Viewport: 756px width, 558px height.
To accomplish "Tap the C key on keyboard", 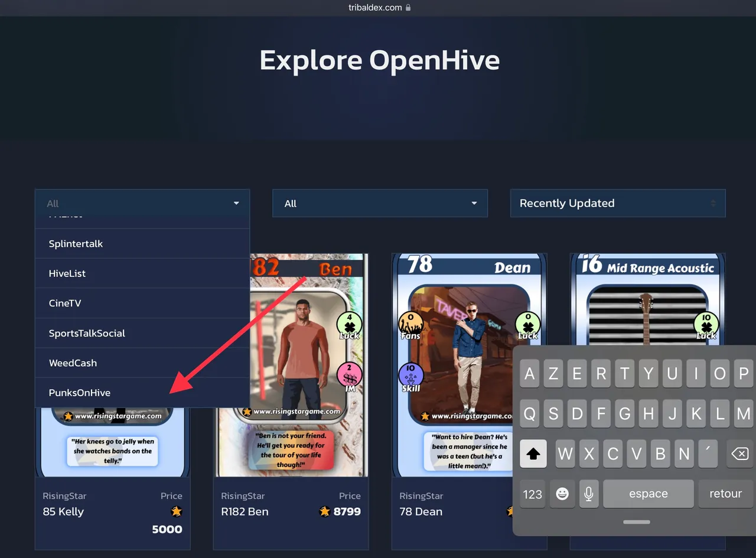I will tap(613, 453).
